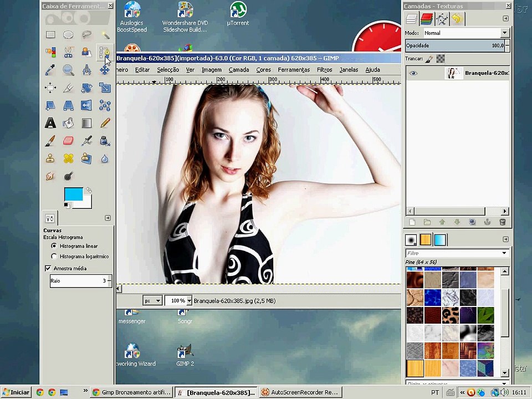Select the Heal bandage tool
Screen dimensions: 532x399
(68, 158)
